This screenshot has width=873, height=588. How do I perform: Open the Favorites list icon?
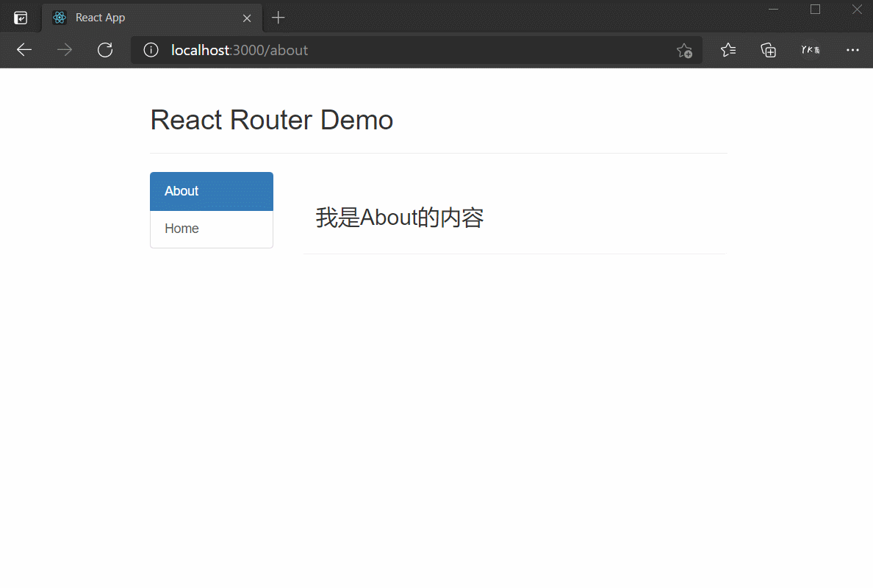pos(728,50)
